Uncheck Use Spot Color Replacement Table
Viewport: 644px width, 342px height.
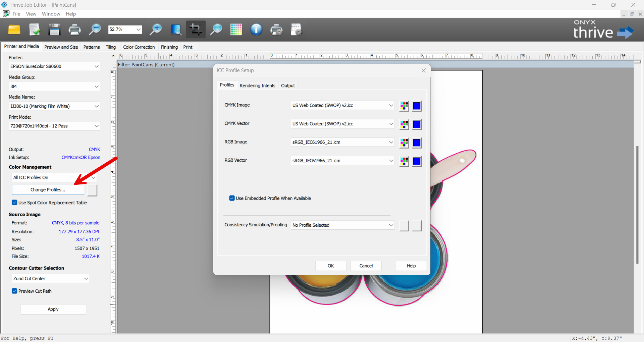[14, 203]
